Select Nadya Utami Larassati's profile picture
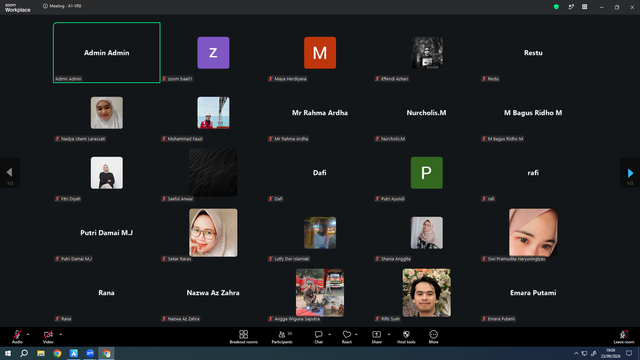This screenshot has width=640, height=360. [x=107, y=113]
